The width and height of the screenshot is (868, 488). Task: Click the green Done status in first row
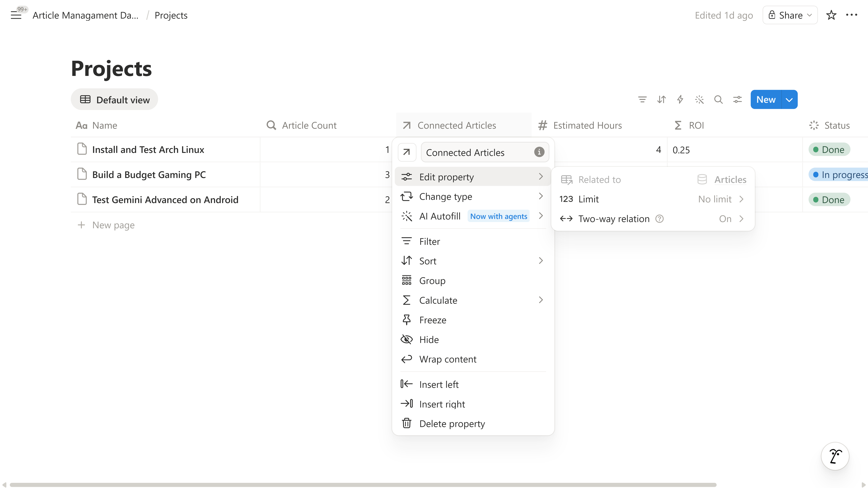[829, 150]
